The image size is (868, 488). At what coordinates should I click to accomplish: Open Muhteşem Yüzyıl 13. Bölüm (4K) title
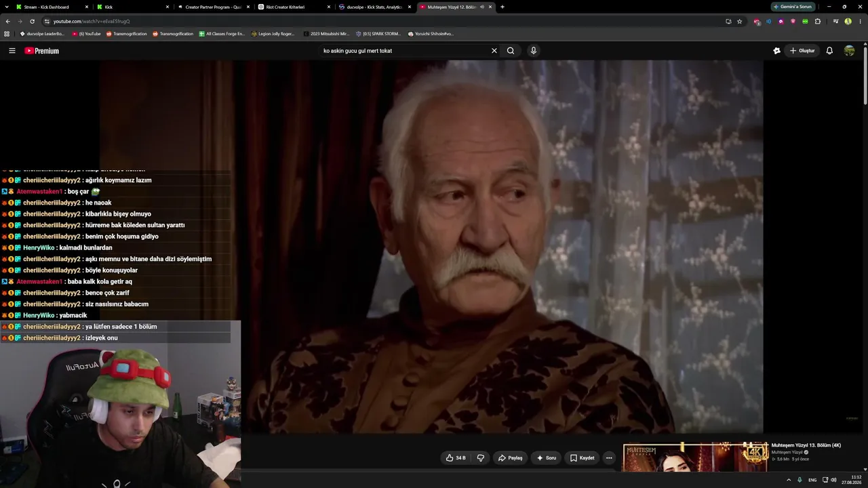click(x=806, y=445)
